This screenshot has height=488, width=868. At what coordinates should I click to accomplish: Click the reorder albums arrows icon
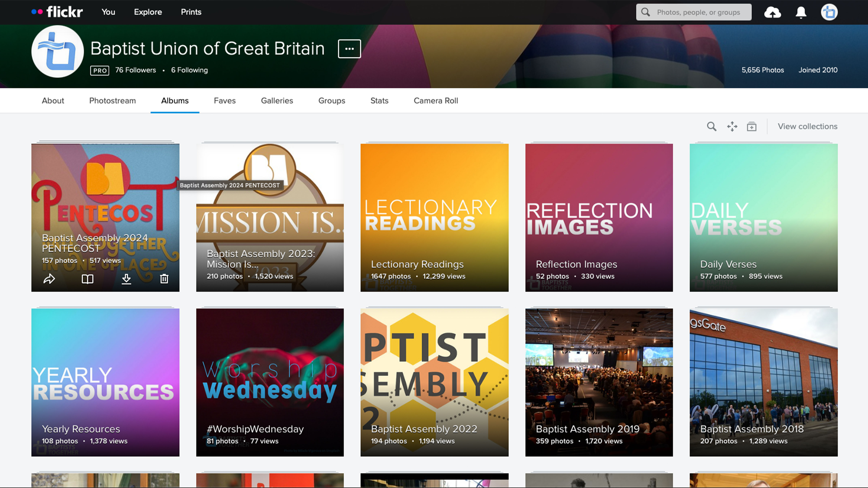point(732,127)
